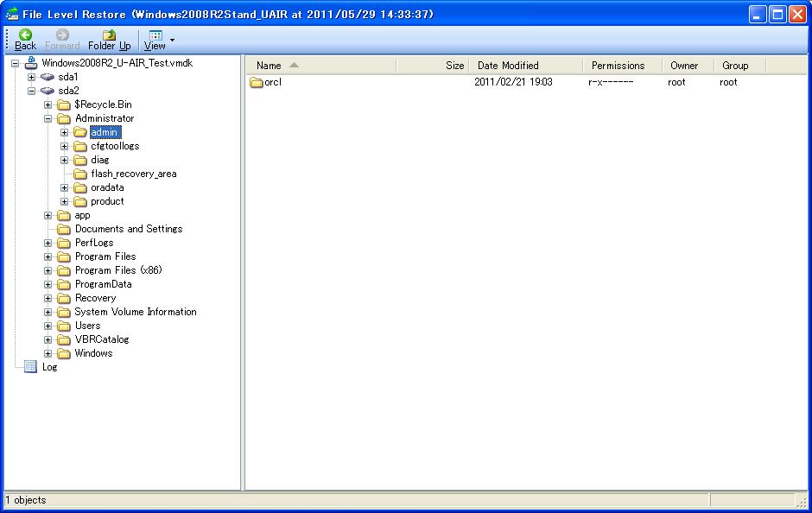The height and width of the screenshot is (513, 812).
Task: Select the Log tree item label
Action: click(50, 367)
